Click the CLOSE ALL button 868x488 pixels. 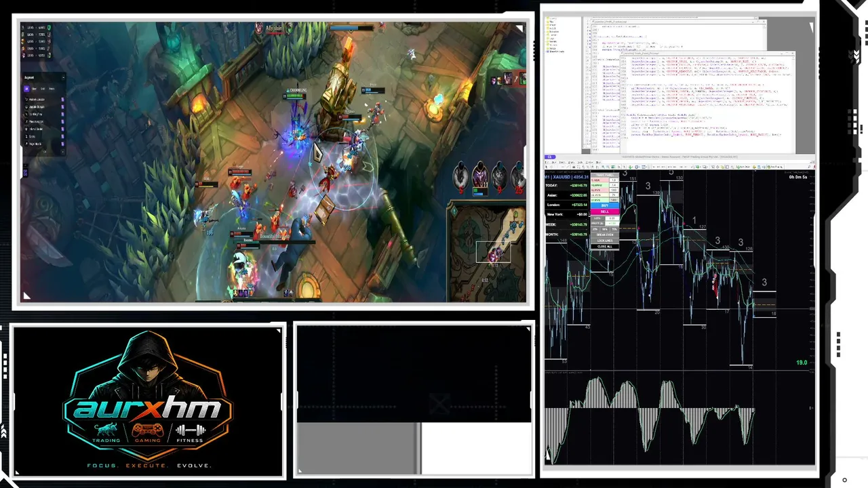click(604, 246)
